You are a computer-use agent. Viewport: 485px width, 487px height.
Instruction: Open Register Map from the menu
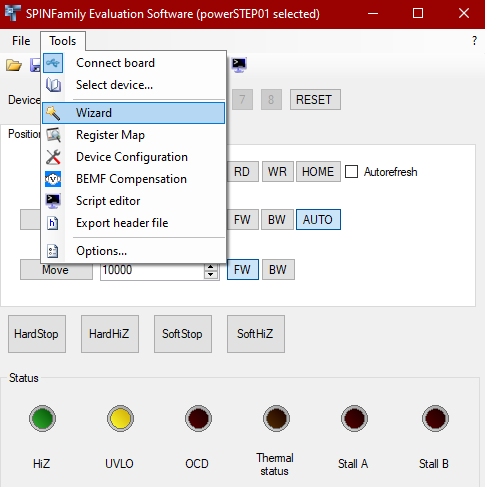click(133, 135)
